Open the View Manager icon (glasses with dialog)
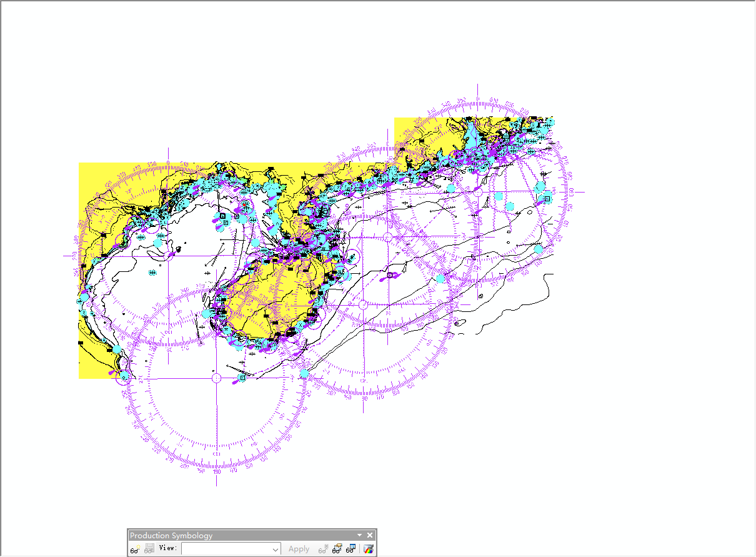This screenshot has width=756, height=557. tap(350, 549)
